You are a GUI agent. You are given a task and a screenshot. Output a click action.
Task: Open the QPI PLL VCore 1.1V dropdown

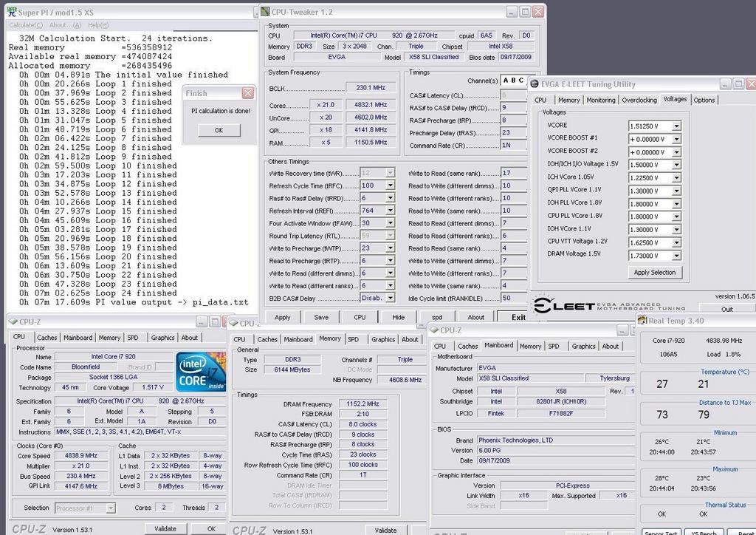(x=676, y=191)
